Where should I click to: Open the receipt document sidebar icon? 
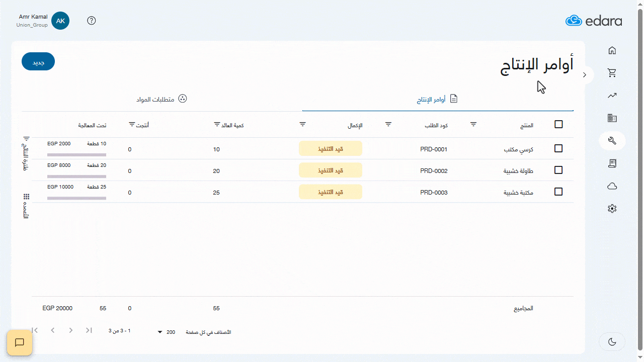coord(612,163)
